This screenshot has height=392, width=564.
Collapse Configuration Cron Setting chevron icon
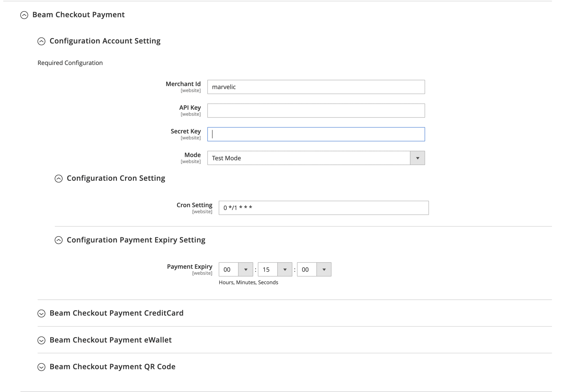coord(59,179)
